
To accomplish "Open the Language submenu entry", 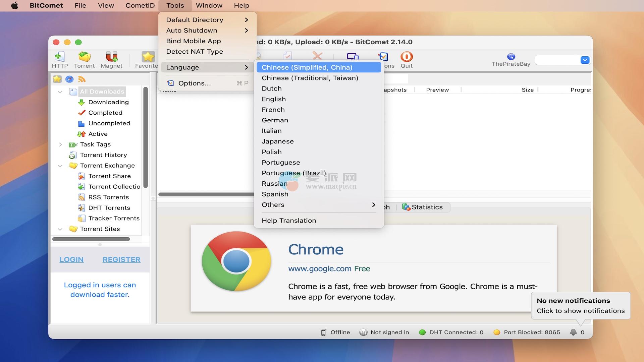I will coord(207,67).
